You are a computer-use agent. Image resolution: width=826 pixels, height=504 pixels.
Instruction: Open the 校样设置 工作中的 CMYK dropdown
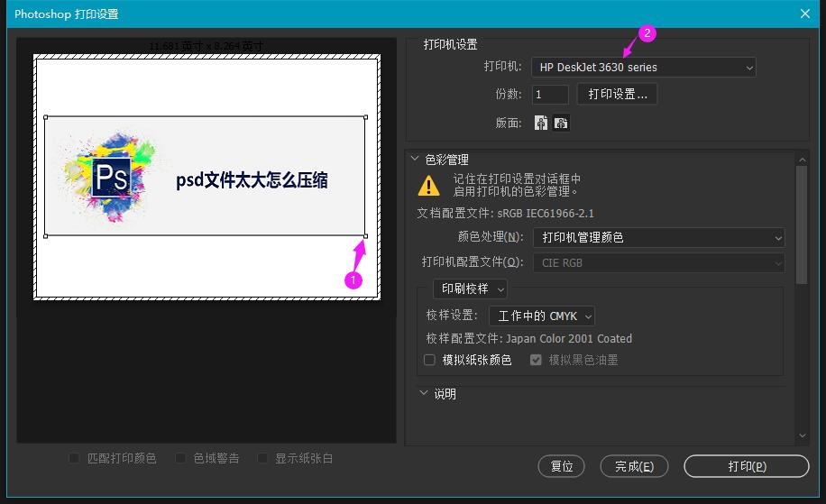(542, 316)
